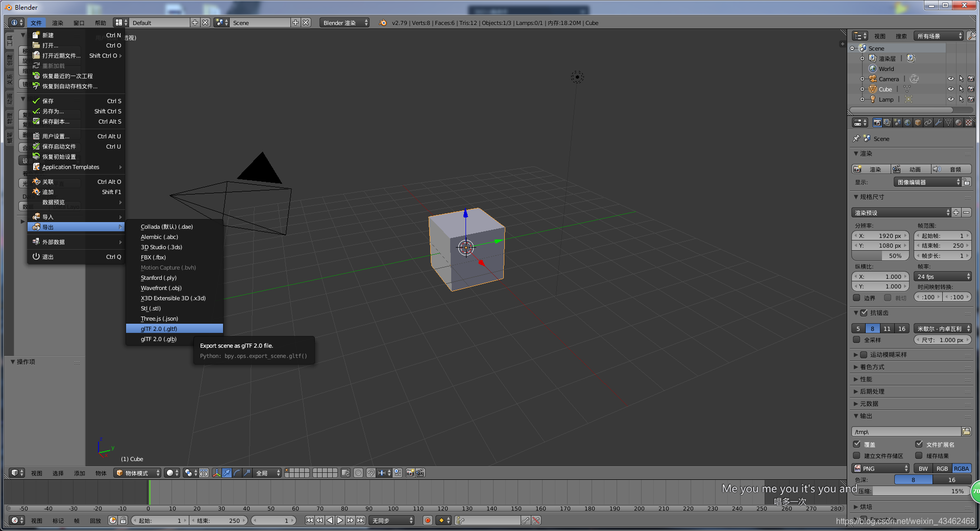Screen dimensions: 980x531
Task: Toggle the 覆盖 overwrite checkbox
Action: [856, 444]
